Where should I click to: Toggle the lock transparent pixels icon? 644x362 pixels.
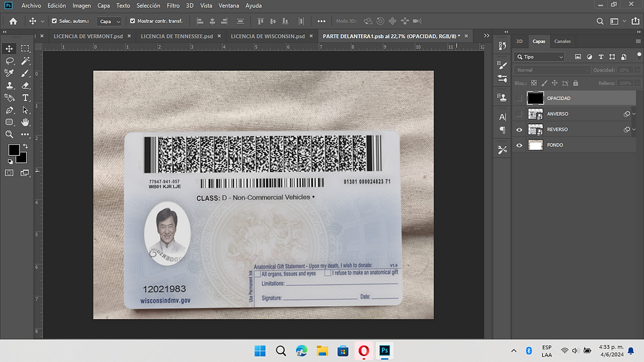coord(534,83)
